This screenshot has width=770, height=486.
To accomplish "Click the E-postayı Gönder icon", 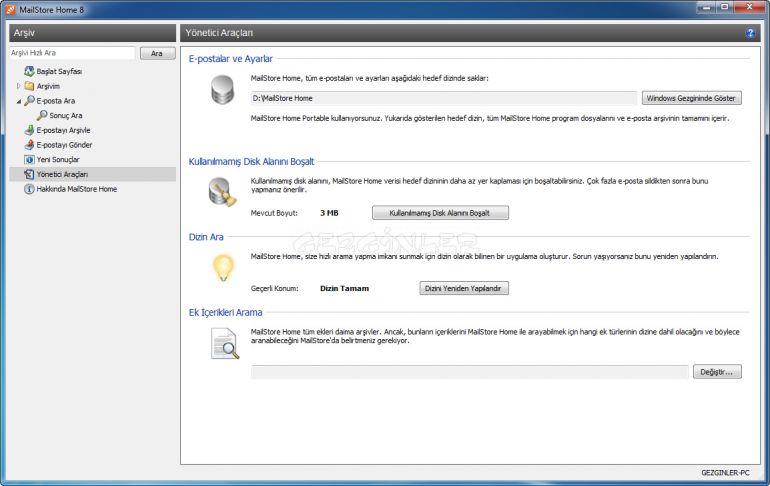I will coord(29,145).
